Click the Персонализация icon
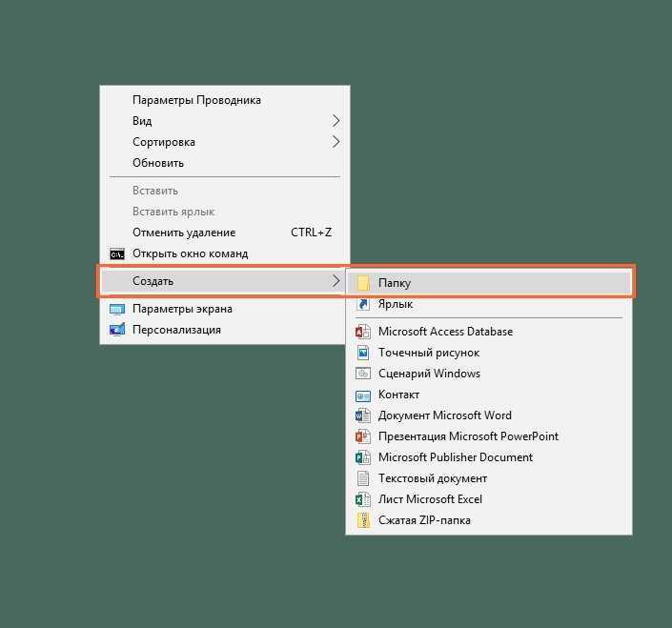 117,330
